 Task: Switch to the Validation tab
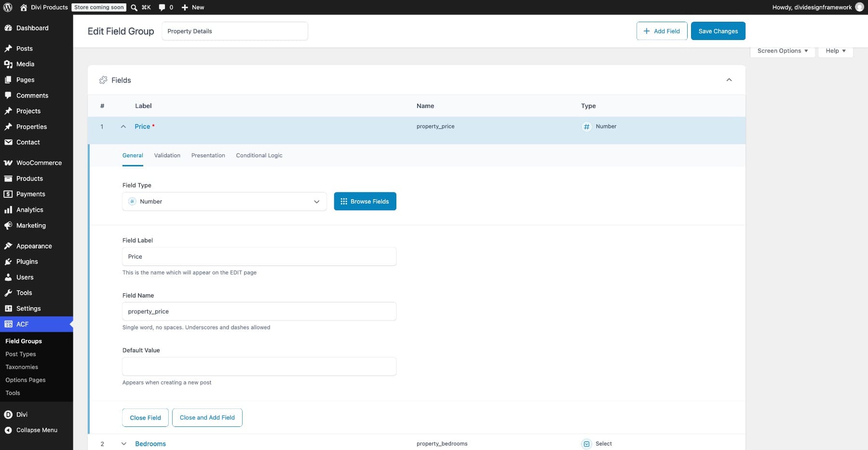(167, 155)
